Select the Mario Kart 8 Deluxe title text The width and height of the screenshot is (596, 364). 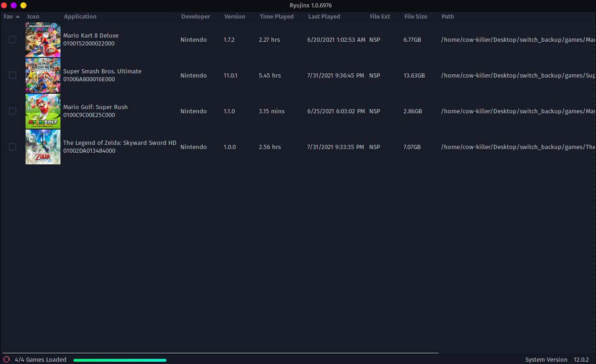(x=91, y=36)
